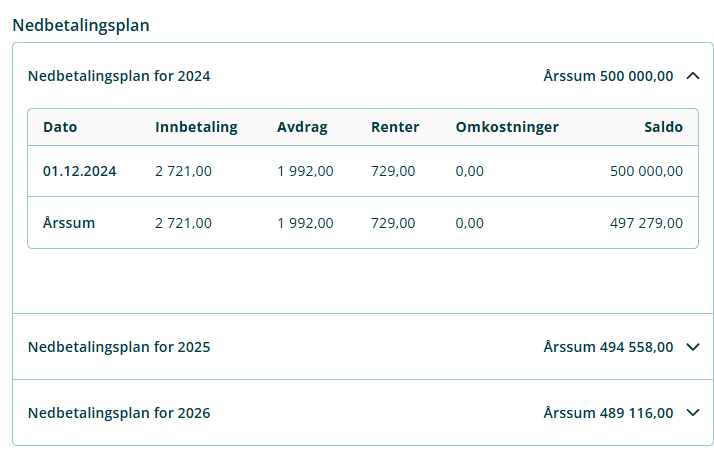Open the Nedbetalingsplan for 2025 row
714x476 pixels.
click(x=119, y=347)
